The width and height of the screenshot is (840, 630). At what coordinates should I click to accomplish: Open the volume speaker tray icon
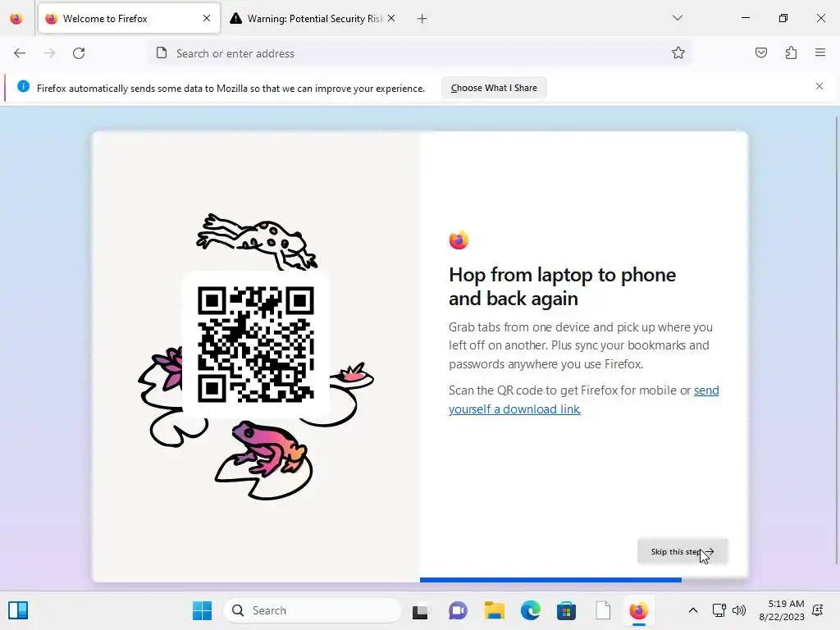tap(739, 610)
